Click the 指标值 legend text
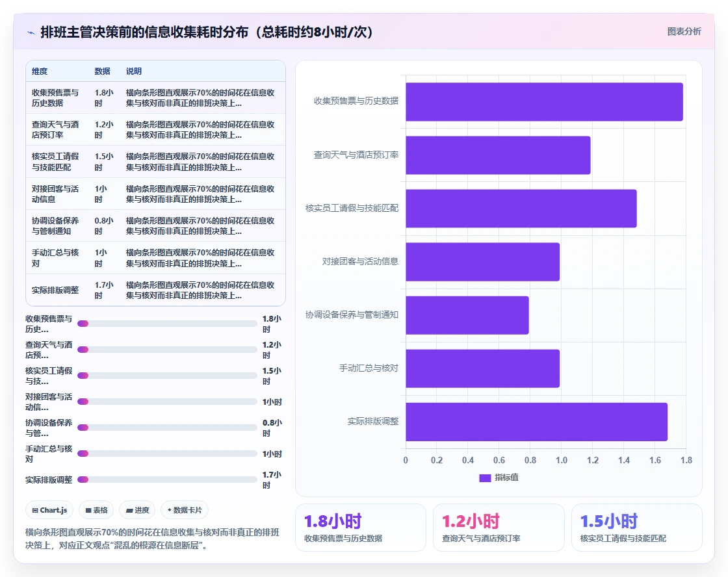This screenshot has width=728, height=577. click(506, 477)
